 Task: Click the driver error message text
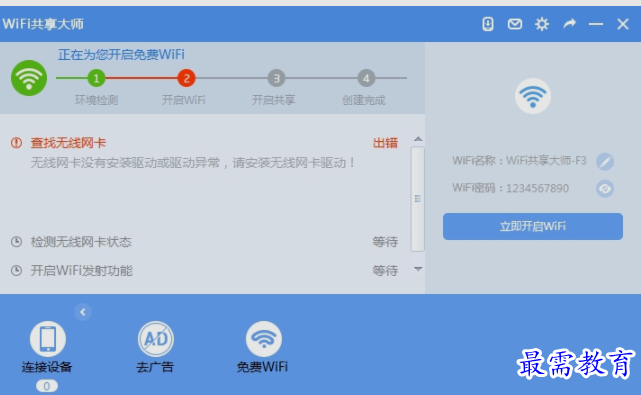tap(193, 163)
